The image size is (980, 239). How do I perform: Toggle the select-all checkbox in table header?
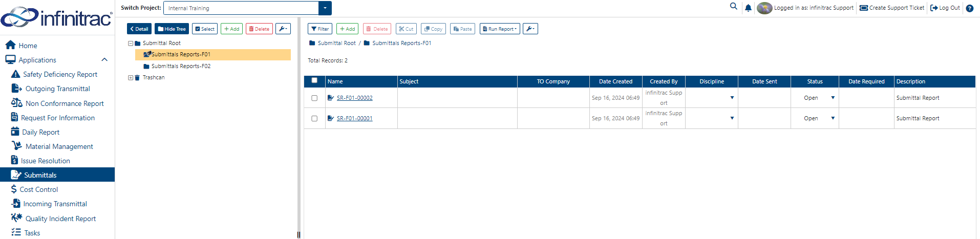(314, 80)
